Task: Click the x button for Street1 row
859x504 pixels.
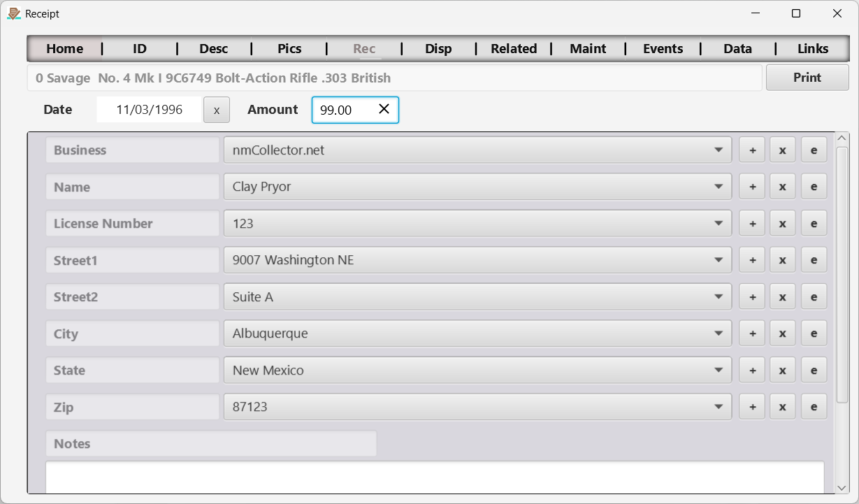Action: click(783, 260)
